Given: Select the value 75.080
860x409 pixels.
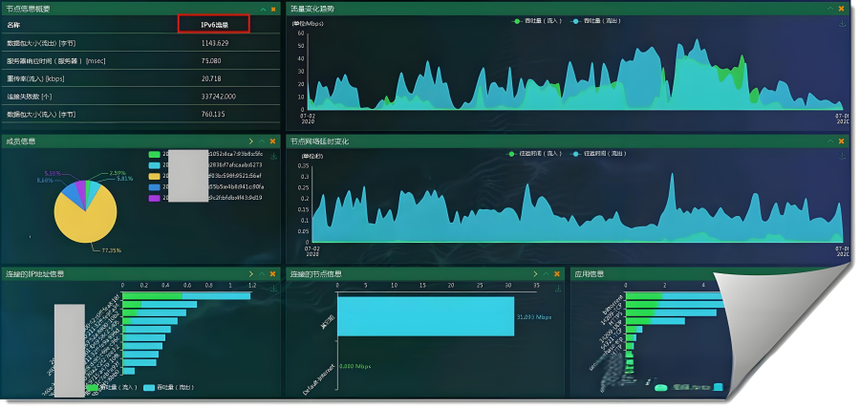Looking at the screenshot, I should point(211,61).
